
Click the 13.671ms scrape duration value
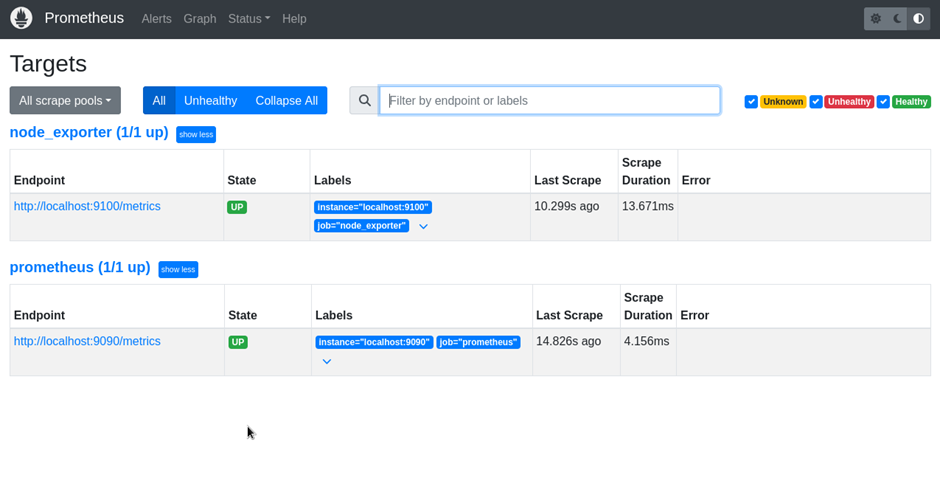tap(647, 206)
